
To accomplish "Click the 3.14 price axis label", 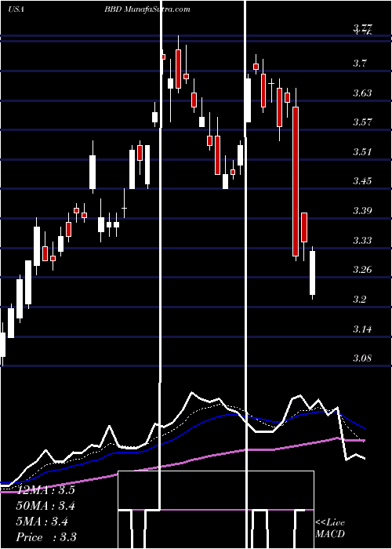I will click(362, 329).
